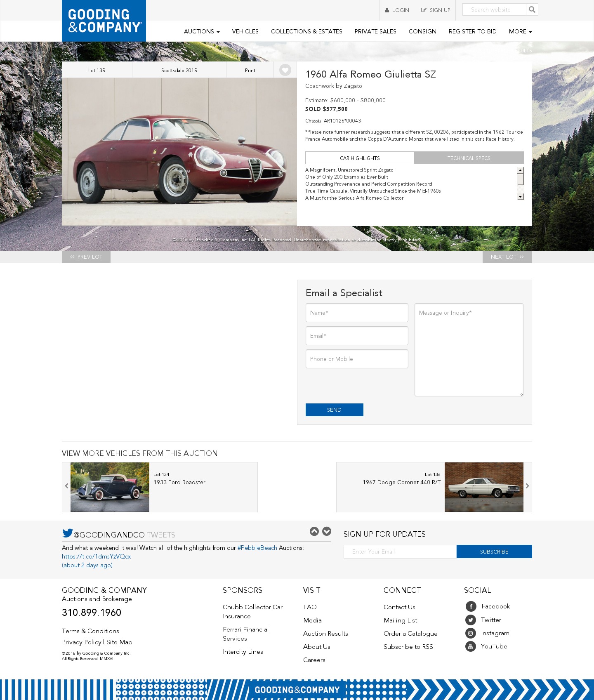Open the About Us link

pos(317,647)
